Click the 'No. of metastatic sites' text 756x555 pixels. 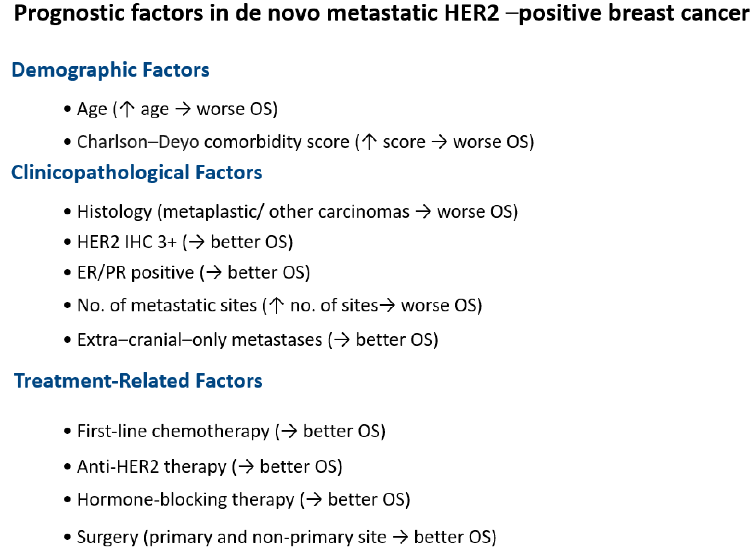167,305
